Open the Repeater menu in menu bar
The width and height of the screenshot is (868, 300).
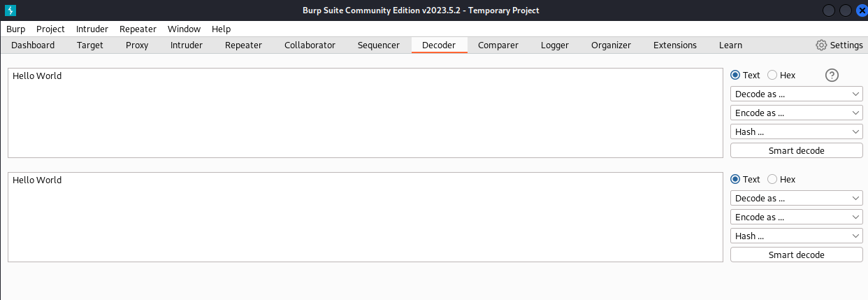coord(138,29)
